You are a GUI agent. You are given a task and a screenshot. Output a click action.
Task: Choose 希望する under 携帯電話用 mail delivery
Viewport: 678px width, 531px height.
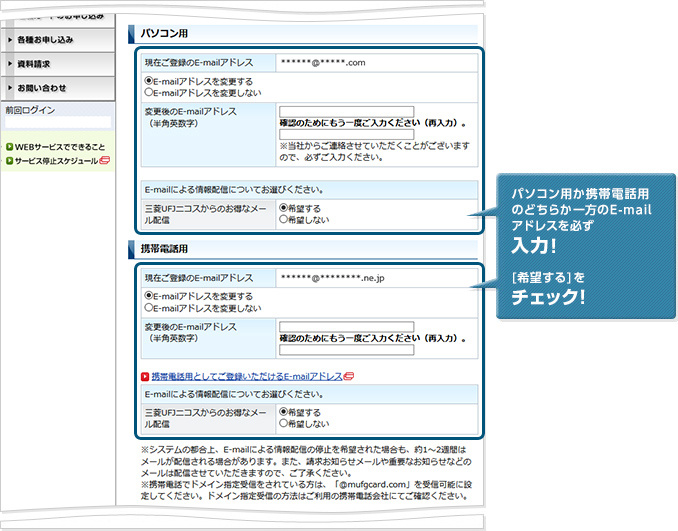pyautogui.click(x=284, y=411)
